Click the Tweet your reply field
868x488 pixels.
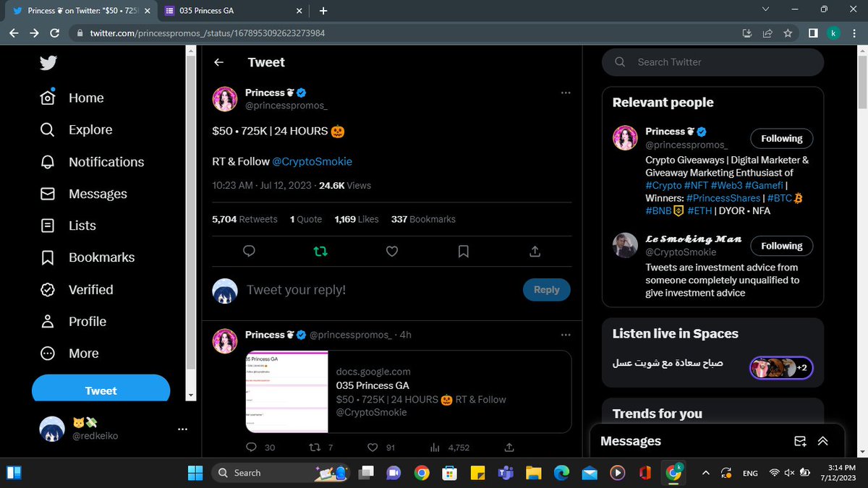(x=380, y=290)
